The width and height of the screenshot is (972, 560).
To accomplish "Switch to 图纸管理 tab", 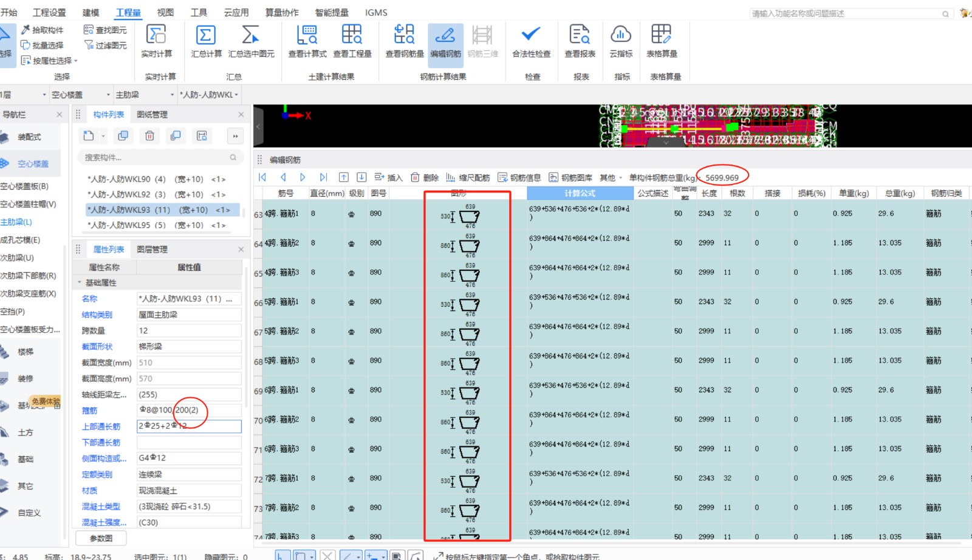I will [152, 114].
